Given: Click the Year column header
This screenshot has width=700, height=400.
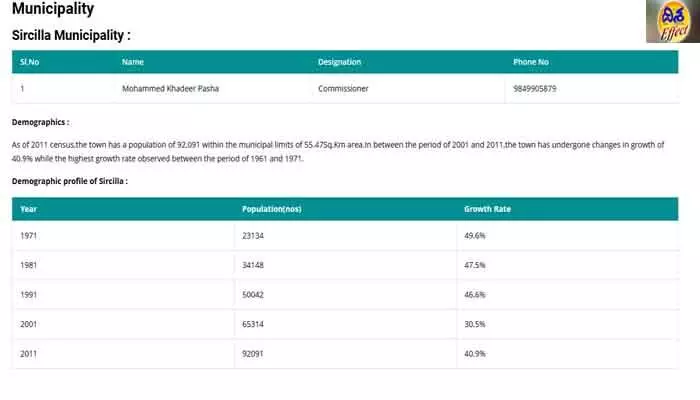Looking at the screenshot, I should pos(29,209).
